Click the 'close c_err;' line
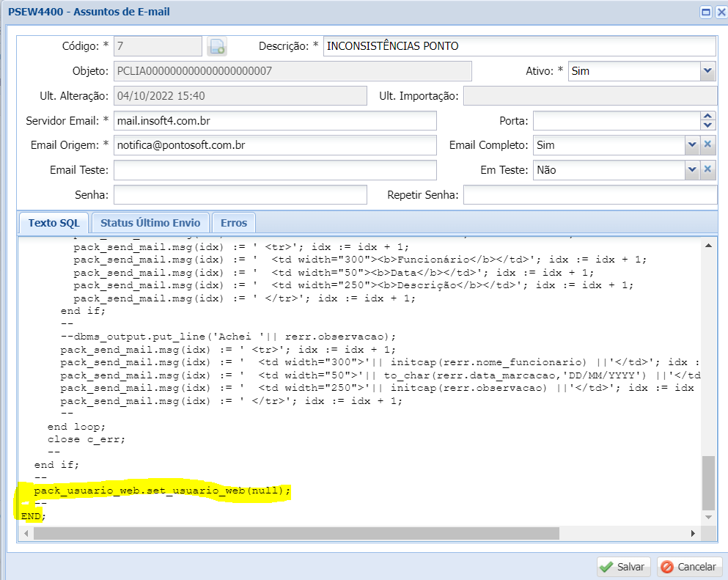This screenshot has height=580, width=728. pyautogui.click(x=87, y=439)
